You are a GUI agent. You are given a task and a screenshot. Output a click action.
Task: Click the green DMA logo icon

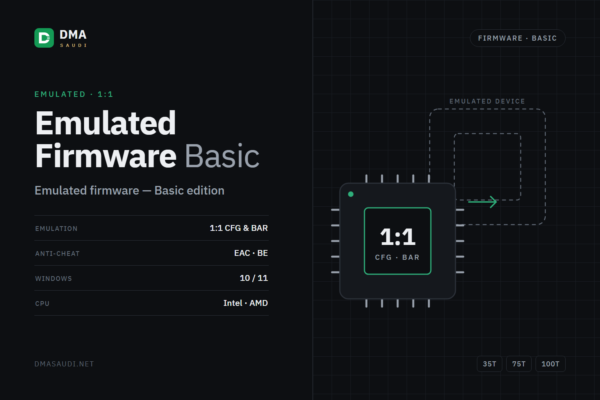point(44,38)
